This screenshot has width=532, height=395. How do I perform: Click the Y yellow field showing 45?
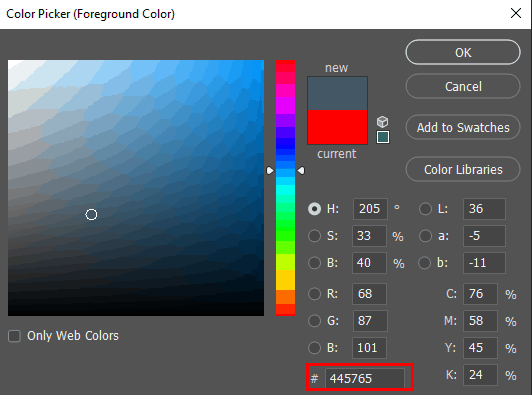[480, 348]
